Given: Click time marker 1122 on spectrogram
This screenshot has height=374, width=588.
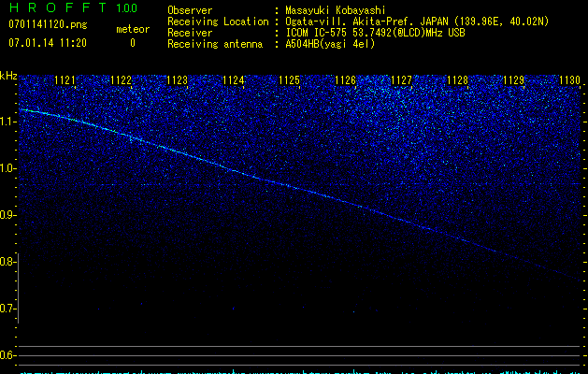Looking at the screenshot, I should [x=122, y=80].
